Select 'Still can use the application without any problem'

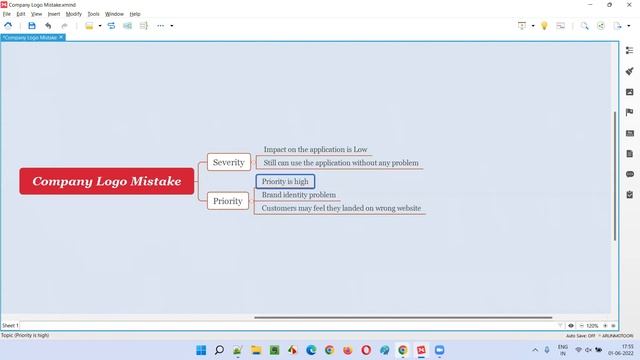click(341, 163)
